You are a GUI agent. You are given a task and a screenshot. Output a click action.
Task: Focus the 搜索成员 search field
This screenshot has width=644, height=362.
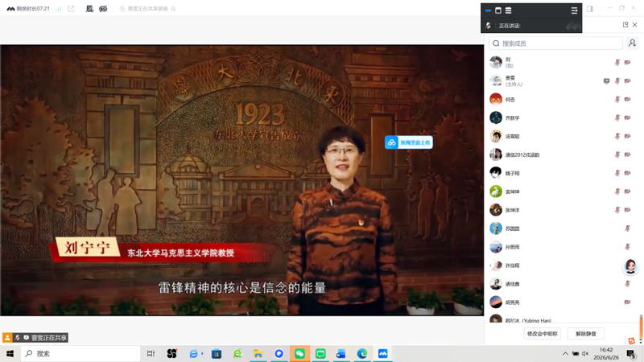tap(555, 43)
